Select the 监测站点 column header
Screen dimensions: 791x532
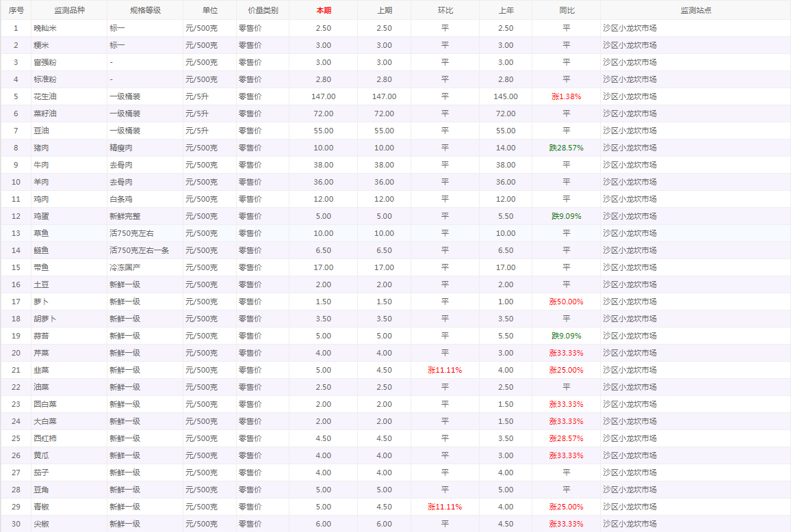pos(695,10)
